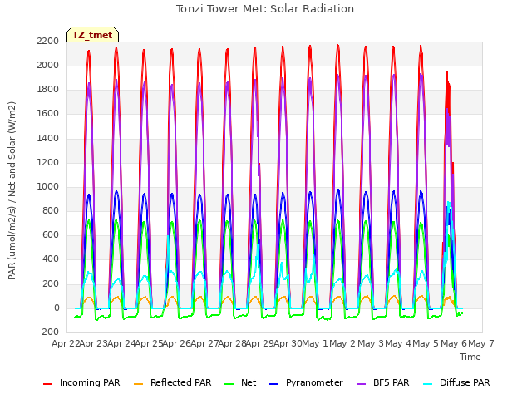
Task: Click the Apr 26 x-axis tick label
Action: tap(176, 343)
